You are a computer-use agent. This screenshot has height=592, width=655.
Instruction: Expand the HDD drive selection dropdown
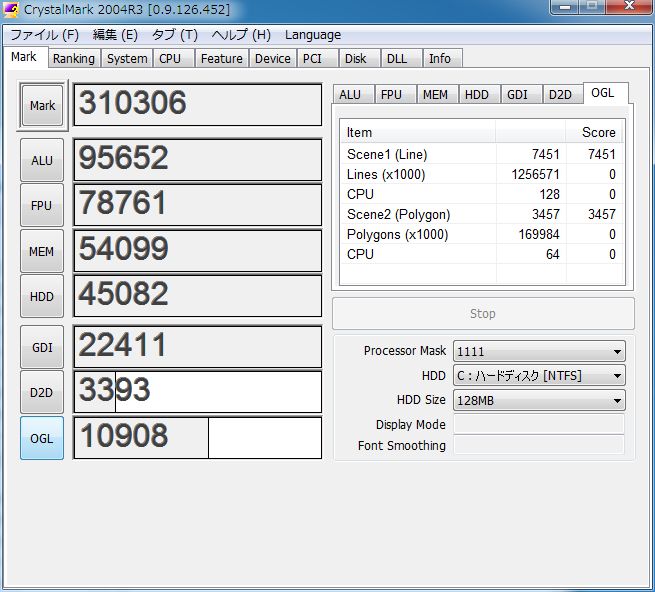(538, 376)
